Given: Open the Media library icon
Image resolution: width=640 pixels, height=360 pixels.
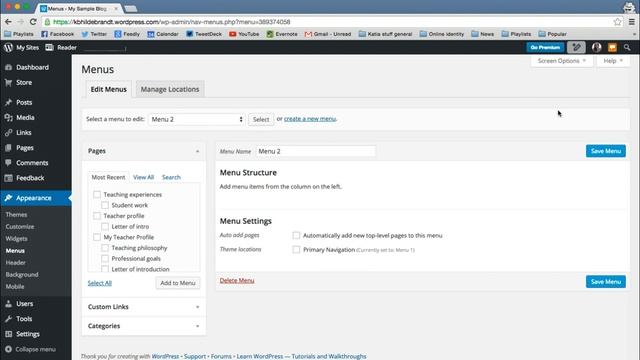Looking at the screenshot, I should tap(8, 118).
